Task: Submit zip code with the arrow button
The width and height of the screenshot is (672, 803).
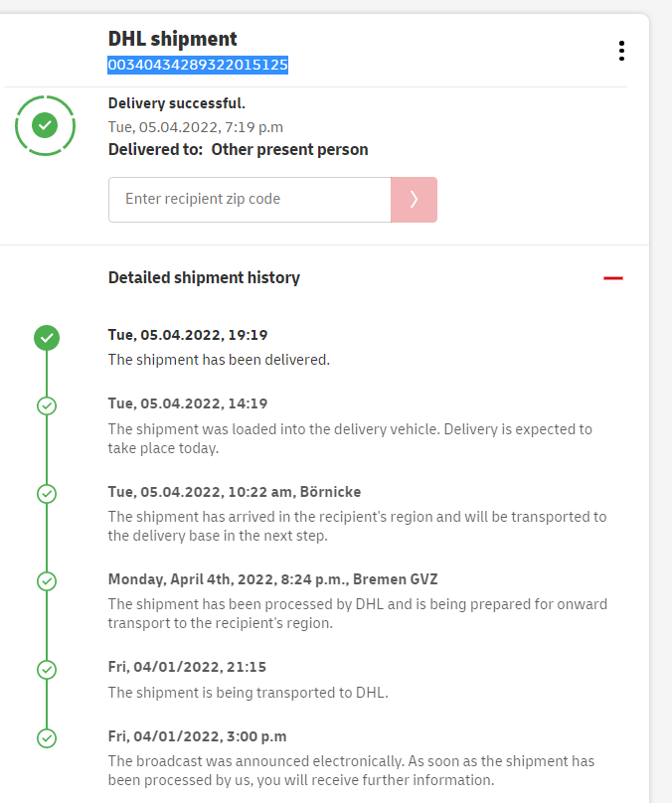Action: (x=414, y=200)
